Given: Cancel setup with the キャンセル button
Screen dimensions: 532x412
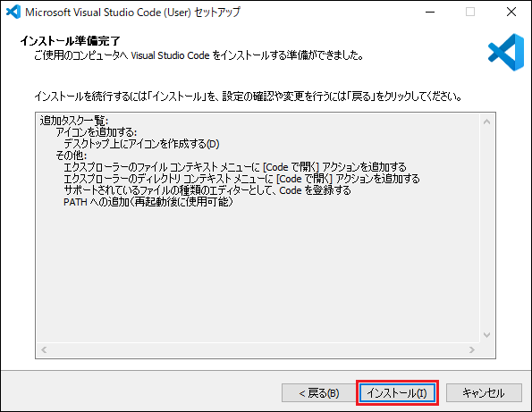Looking at the screenshot, I should click(484, 393).
